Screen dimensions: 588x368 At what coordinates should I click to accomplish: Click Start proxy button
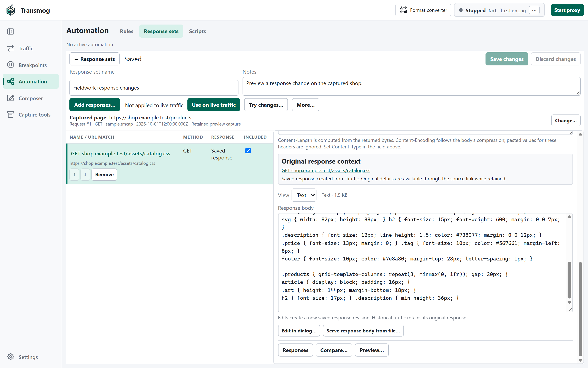click(567, 10)
